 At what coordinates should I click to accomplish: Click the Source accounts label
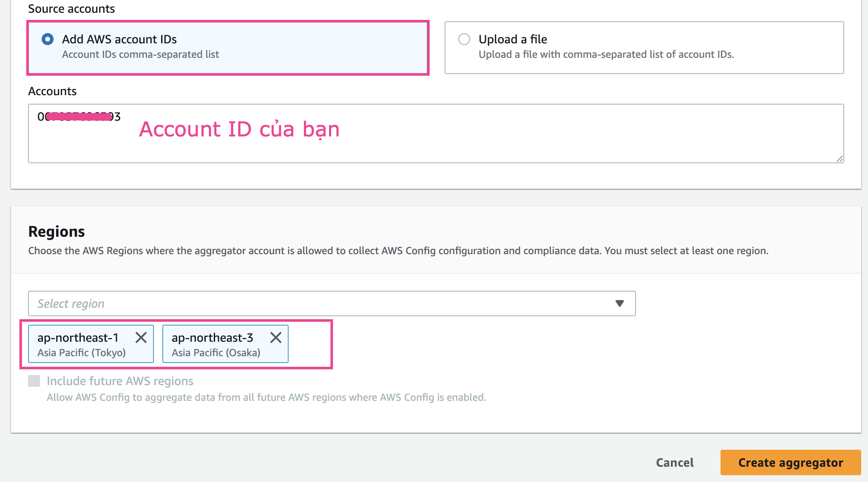pos(71,9)
